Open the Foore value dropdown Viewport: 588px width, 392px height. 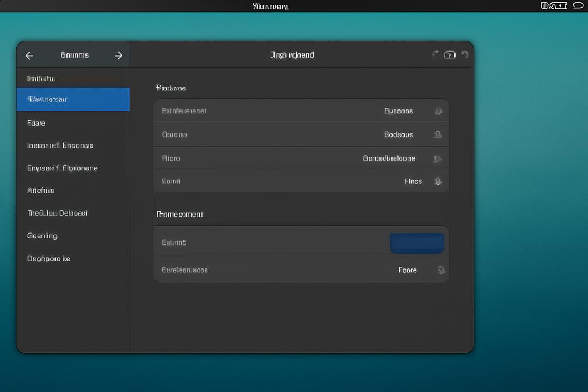click(407, 270)
